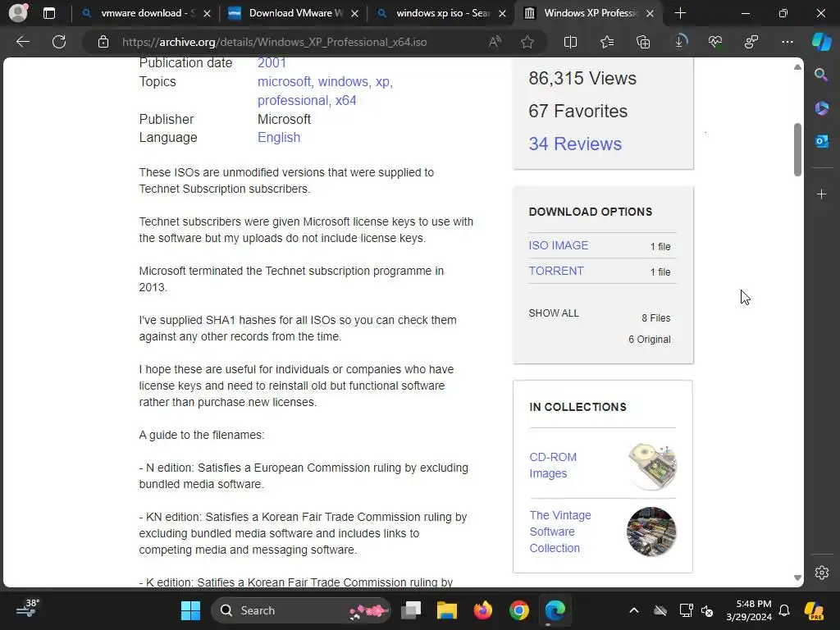Open the Edge profile avatar icon
Viewport: 840px width, 630px height.
point(18,13)
